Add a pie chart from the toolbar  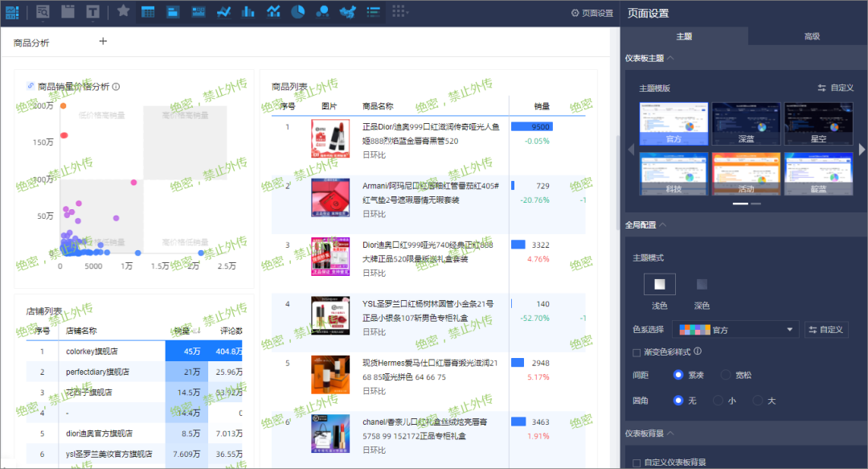[x=298, y=11]
